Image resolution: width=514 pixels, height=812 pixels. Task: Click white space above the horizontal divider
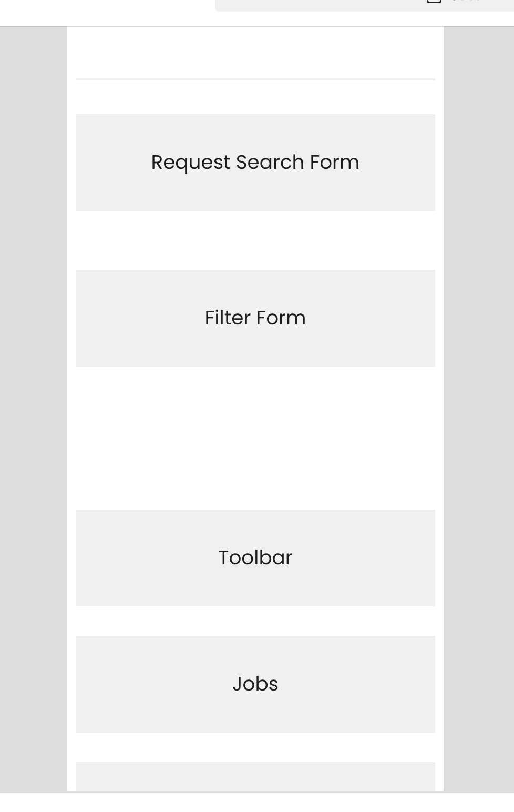255,53
